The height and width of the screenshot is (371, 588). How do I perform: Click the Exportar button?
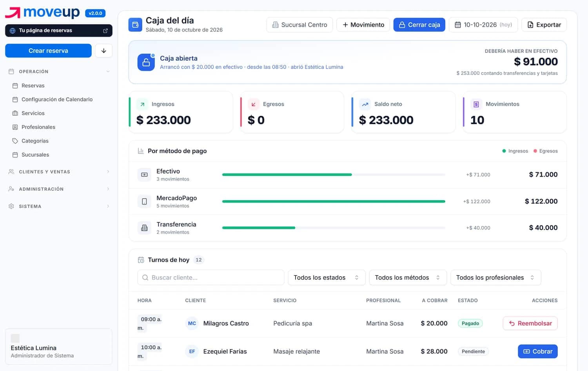tap(544, 25)
